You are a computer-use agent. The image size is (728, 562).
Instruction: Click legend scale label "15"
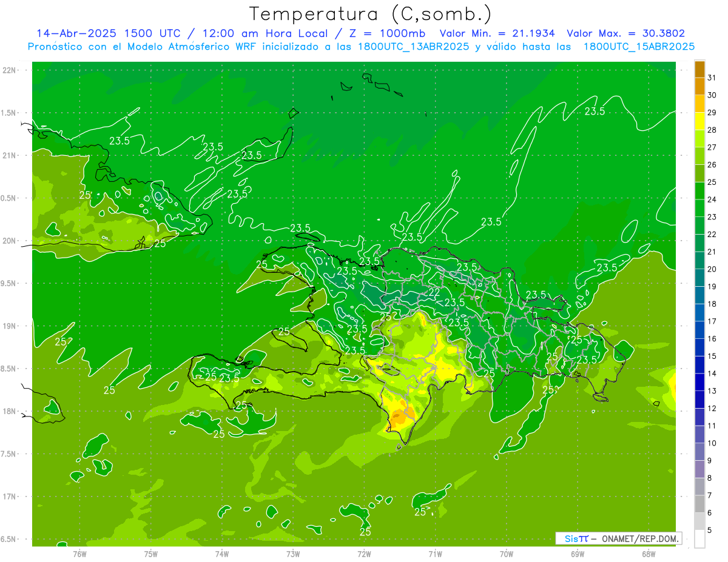(x=712, y=356)
